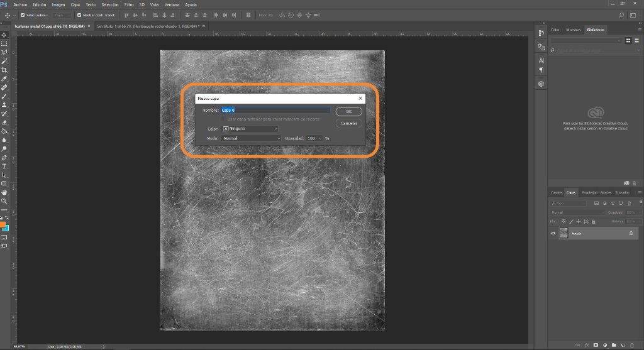The image size is (644, 350).
Task: Select the Eraser tool
Action: pyautogui.click(x=4, y=123)
